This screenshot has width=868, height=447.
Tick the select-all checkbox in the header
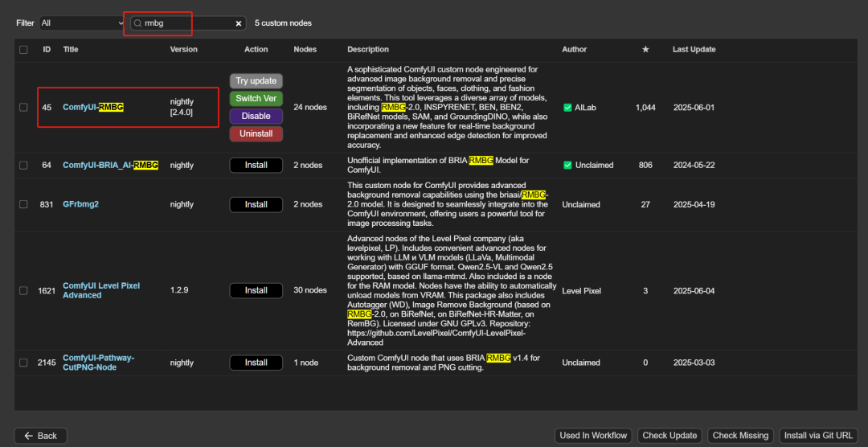[x=23, y=49]
